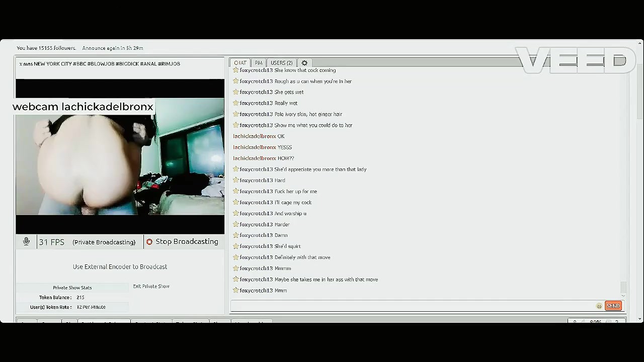Switch to the CHAT tab
The height and width of the screenshot is (362, 644).
click(240, 63)
